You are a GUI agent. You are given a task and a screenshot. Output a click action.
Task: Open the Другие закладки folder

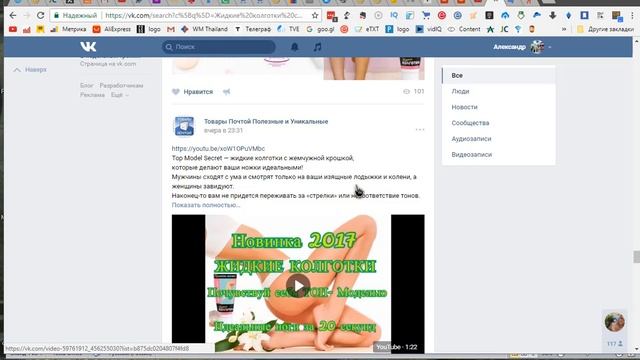coord(606,29)
